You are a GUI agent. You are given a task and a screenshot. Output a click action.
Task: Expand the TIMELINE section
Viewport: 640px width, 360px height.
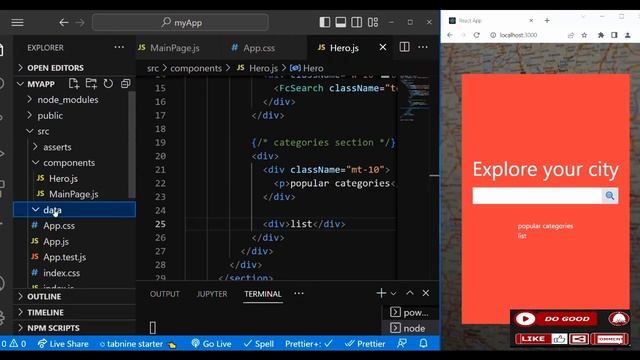tap(45, 312)
